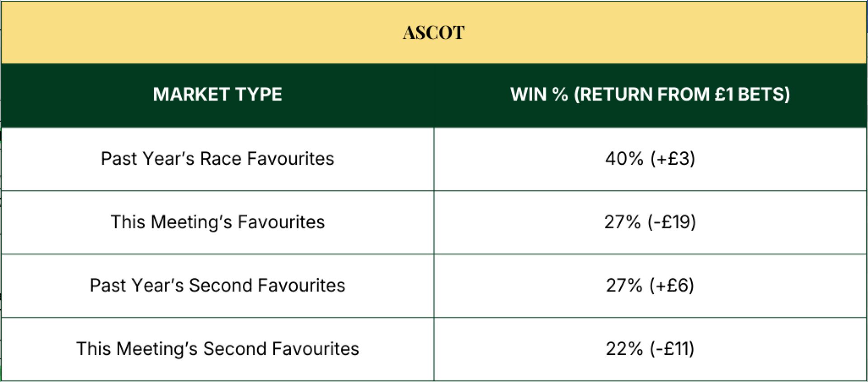Click This Meeting's Second Favourites label
Image resolution: width=868 pixels, height=382 pixels.
tap(217, 349)
